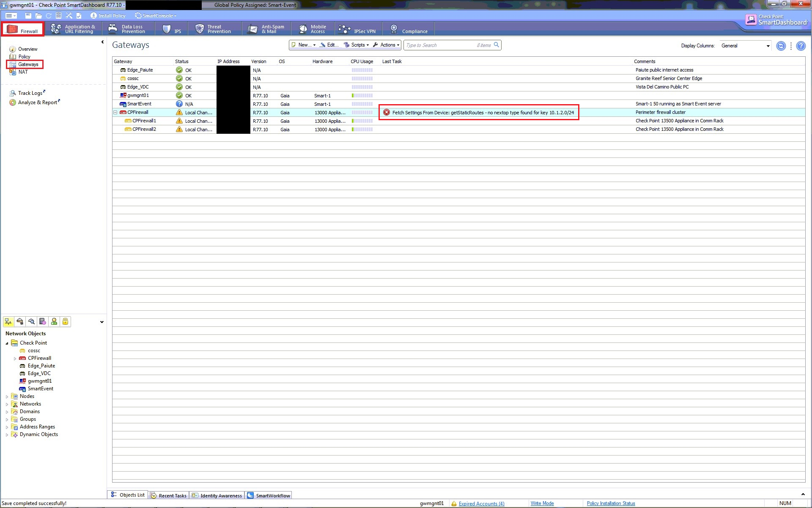Open the SmartConsole dropdown menu
Viewport: 812px width, 508px height.
coord(156,16)
